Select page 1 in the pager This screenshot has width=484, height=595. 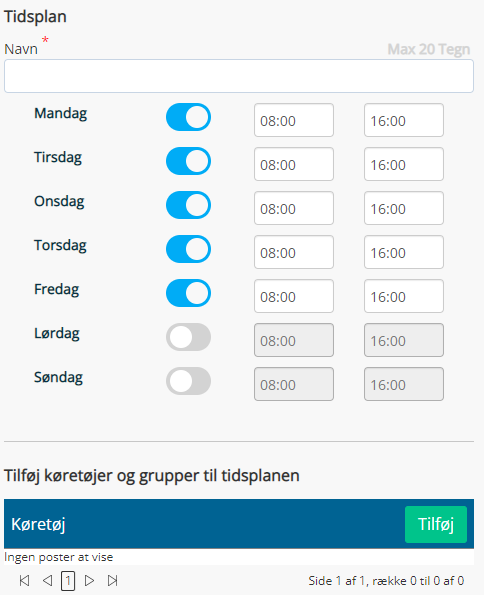pos(68,581)
